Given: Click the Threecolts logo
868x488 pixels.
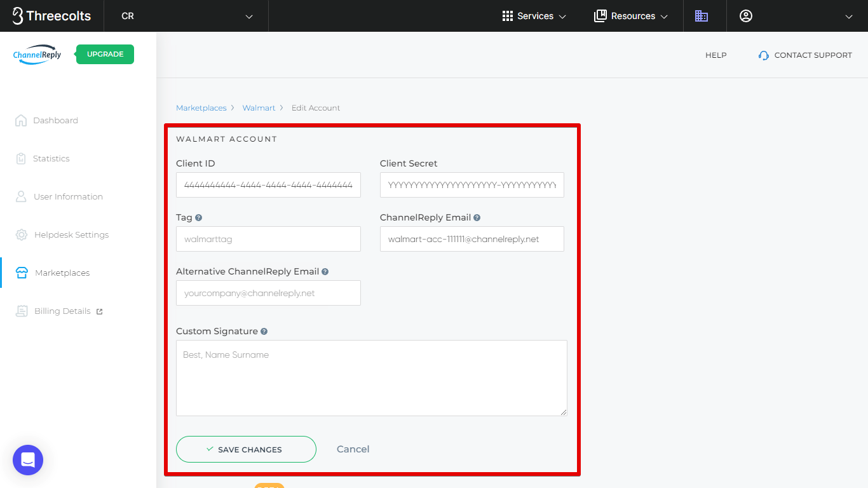Looking at the screenshot, I should (51, 16).
